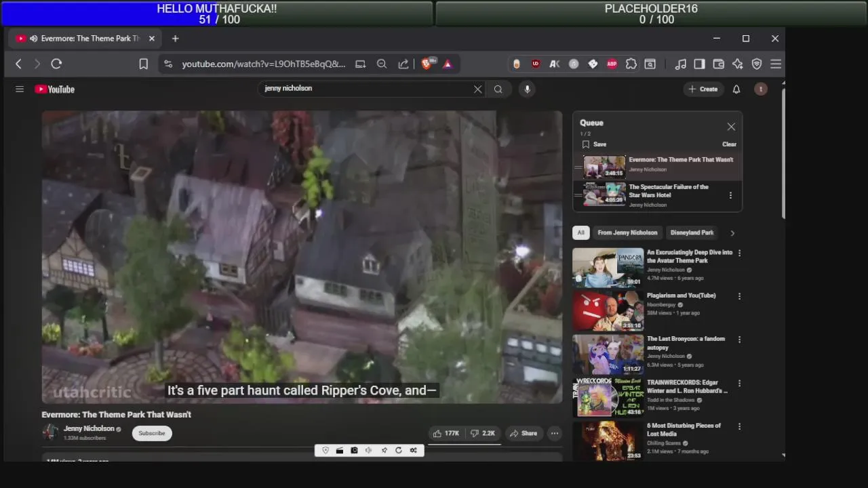The height and width of the screenshot is (488, 868).
Task: Dislike the video (2.2K)
Action: click(x=483, y=434)
